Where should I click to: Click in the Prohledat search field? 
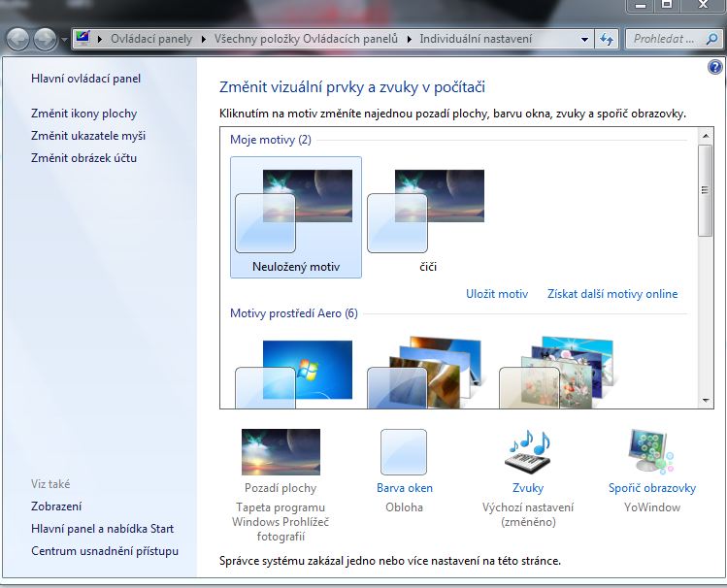665,40
